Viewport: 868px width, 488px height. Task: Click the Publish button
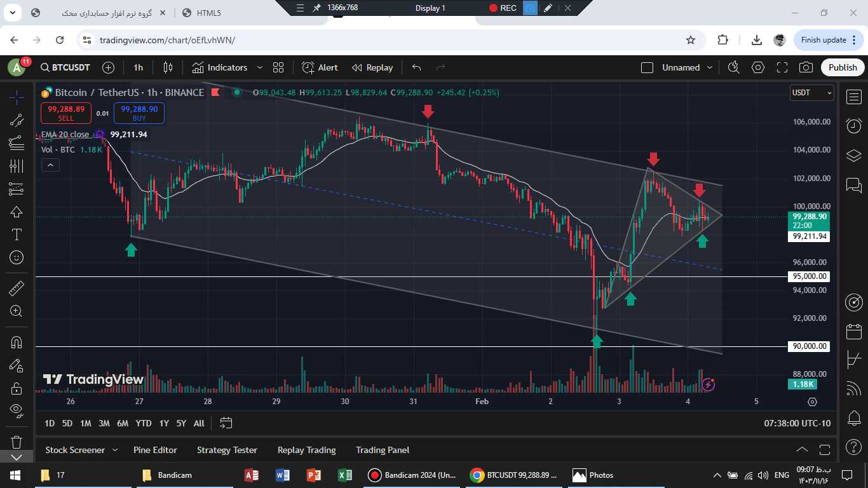[x=843, y=67]
